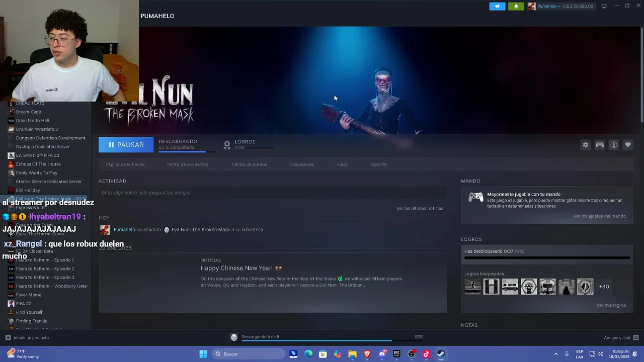Image resolution: width=644 pixels, height=362 pixels.
Task: Select Fears to Fathom - Episode 2
Action: pos(45,268)
